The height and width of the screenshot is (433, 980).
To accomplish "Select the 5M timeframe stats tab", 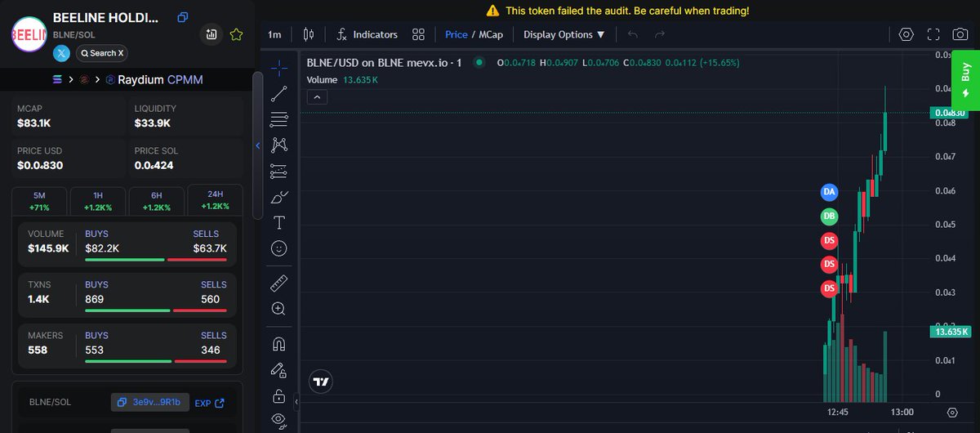I will [x=40, y=201].
